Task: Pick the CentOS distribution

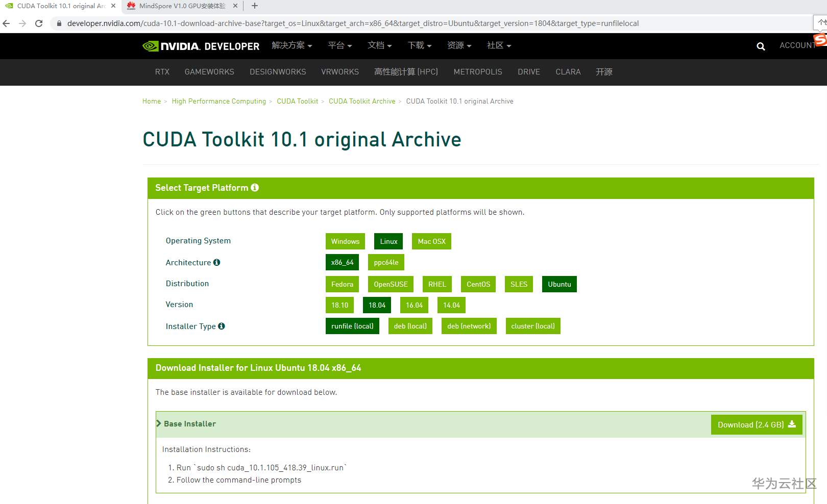Action: (x=478, y=284)
